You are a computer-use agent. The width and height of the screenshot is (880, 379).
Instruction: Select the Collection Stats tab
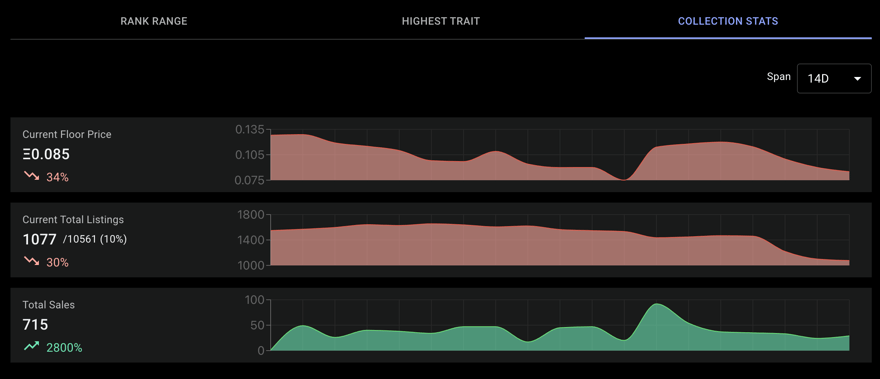coord(728,21)
